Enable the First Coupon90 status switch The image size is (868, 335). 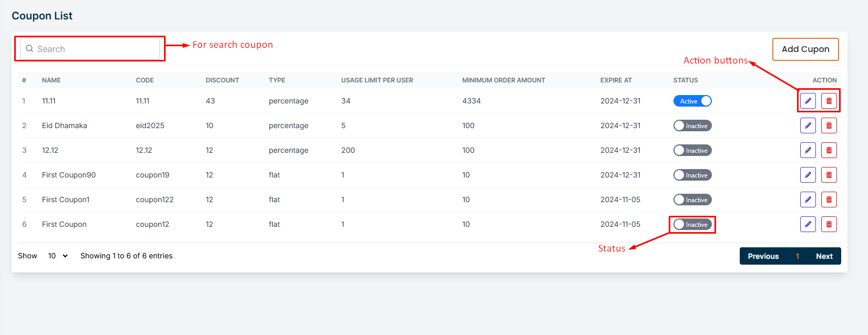coord(692,175)
